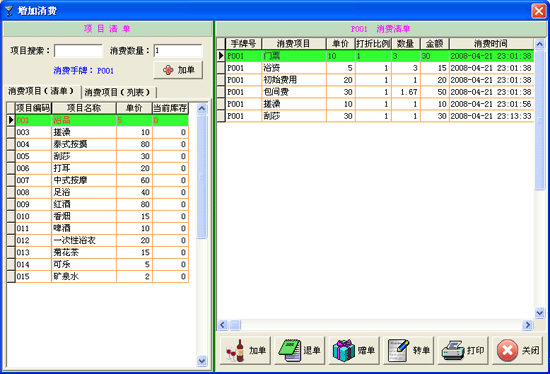Screen dimensions: 550x374
Task: Click the 金额 column header
Action: coord(435,44)
